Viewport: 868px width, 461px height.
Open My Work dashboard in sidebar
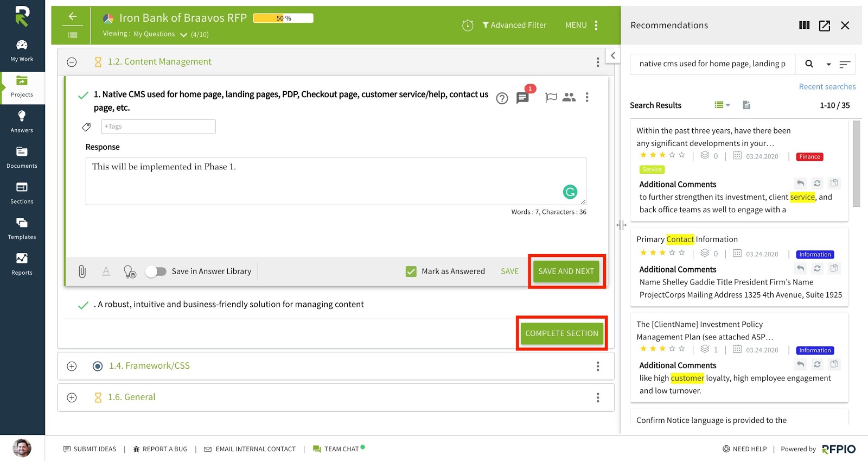(x=22, y=51)
